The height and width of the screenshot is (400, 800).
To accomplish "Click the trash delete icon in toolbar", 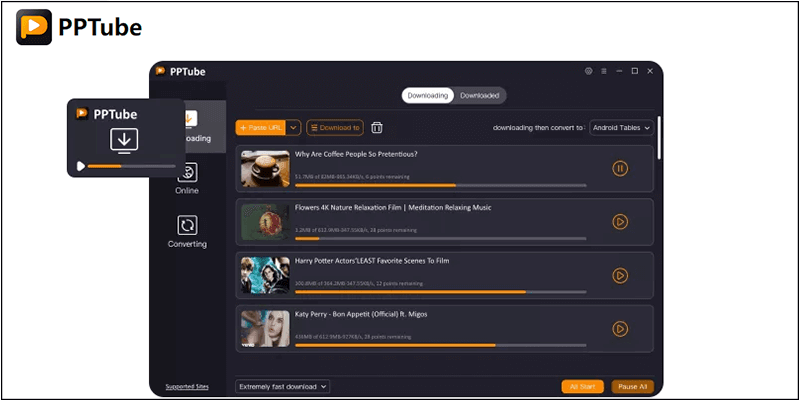I will pos(377,128).
